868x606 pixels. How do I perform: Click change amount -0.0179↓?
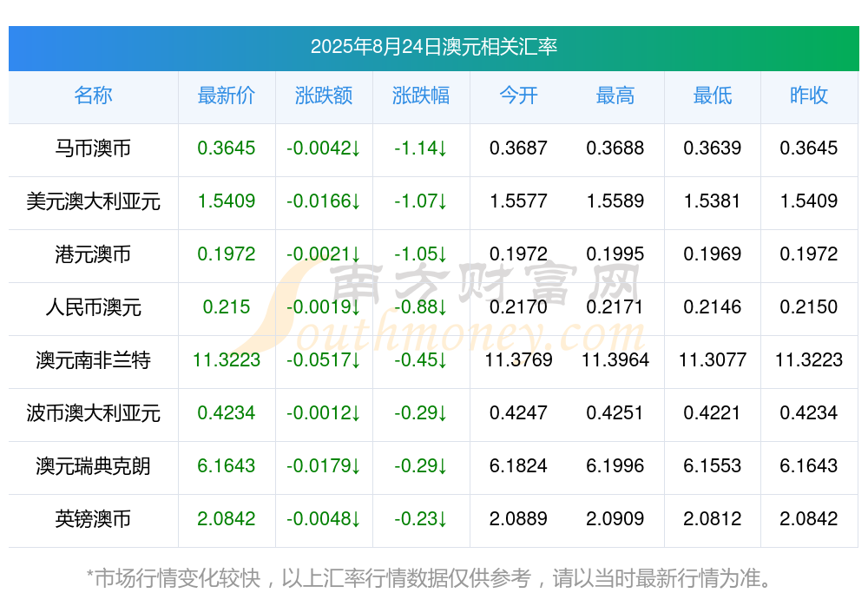pyautogui.click(x=324, y=466)
